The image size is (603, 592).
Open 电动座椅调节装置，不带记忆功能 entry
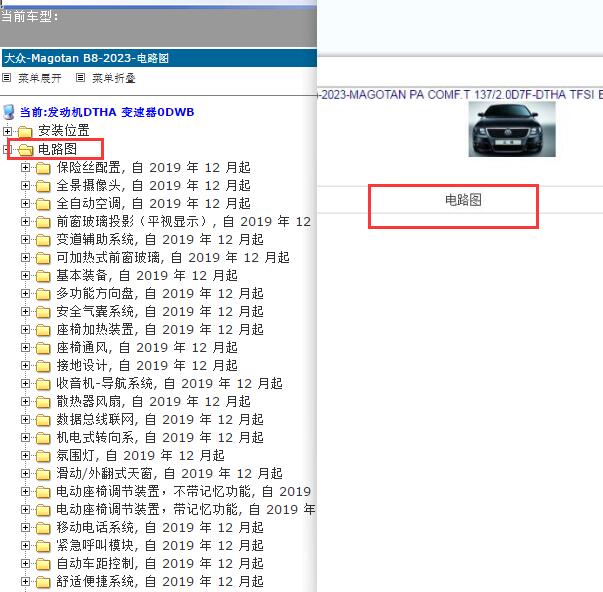pyautogui.click(x=184, y=492)
